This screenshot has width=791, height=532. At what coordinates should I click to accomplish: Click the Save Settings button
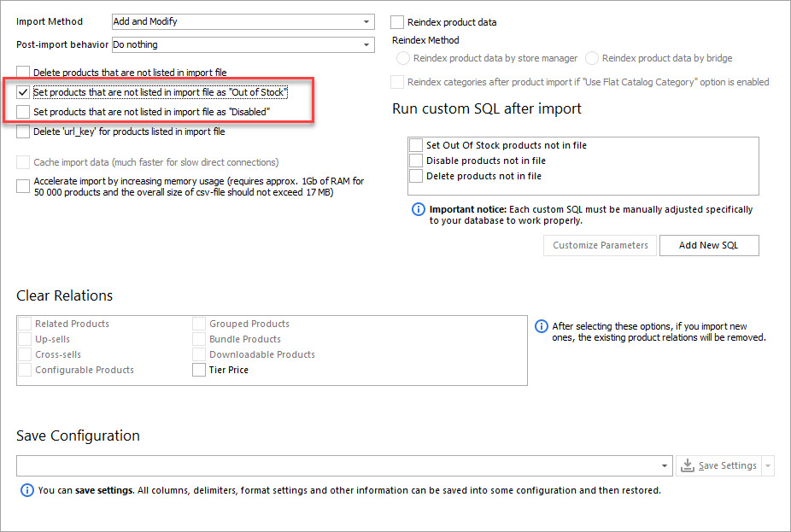(x=719, y=465)
